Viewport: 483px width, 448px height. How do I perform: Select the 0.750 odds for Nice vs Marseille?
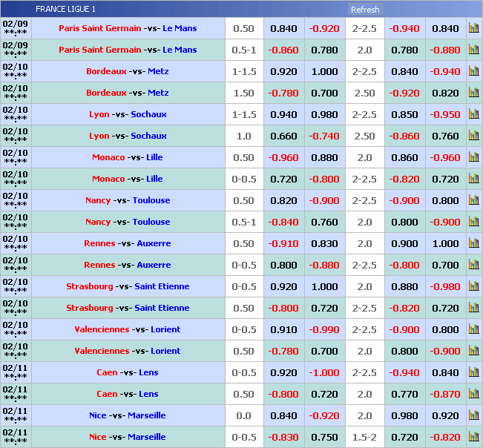324,438
